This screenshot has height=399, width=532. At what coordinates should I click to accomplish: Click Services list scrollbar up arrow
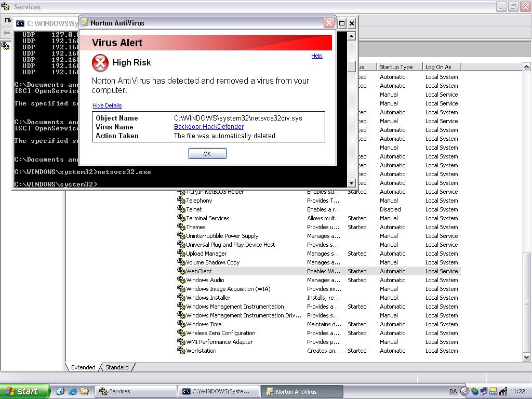click(527, 67)
